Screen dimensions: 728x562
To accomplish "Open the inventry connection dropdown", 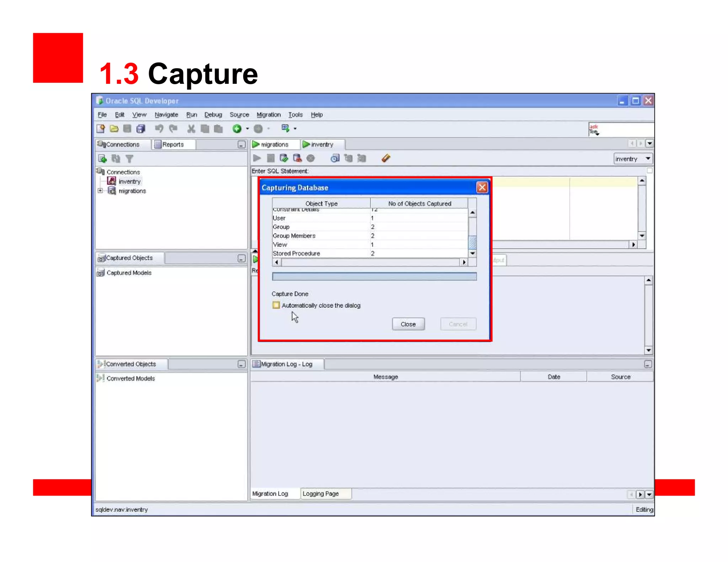I will (x=648, y=158).
